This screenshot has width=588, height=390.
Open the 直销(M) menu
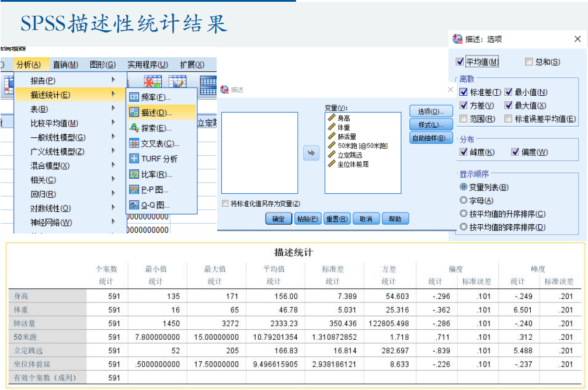click(65, 64)
